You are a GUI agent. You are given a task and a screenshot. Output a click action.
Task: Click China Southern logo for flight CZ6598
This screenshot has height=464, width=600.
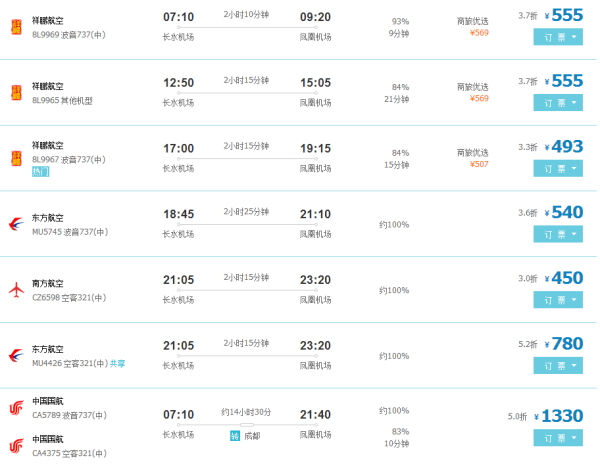tap(16, 290)
